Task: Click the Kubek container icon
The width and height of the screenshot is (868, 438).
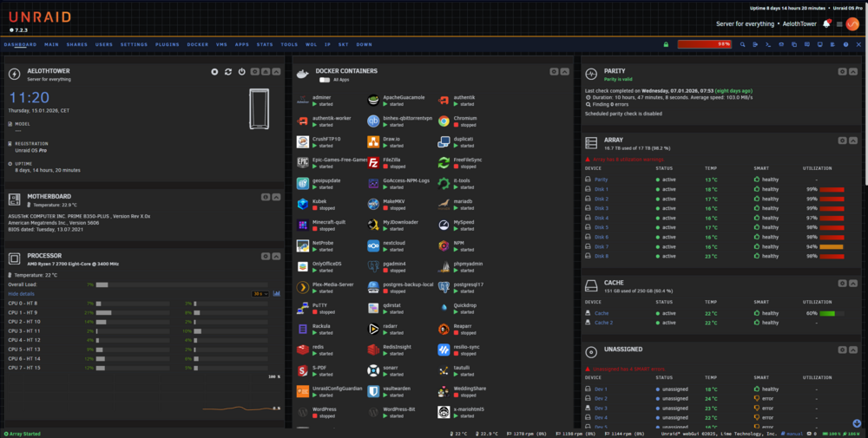Action: (303, 204)
